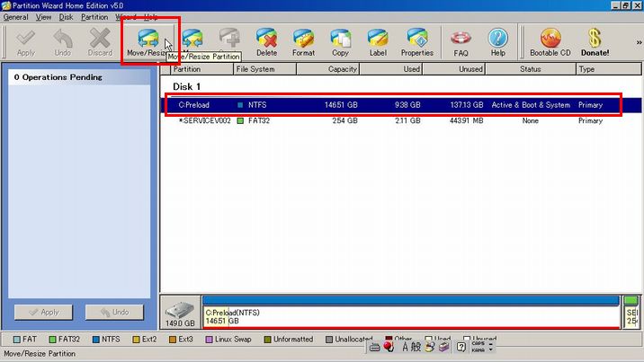This screenshot has width=644, height=362.
Task: Click the Discard X icon in the toolbar
Action: point(100,42)
